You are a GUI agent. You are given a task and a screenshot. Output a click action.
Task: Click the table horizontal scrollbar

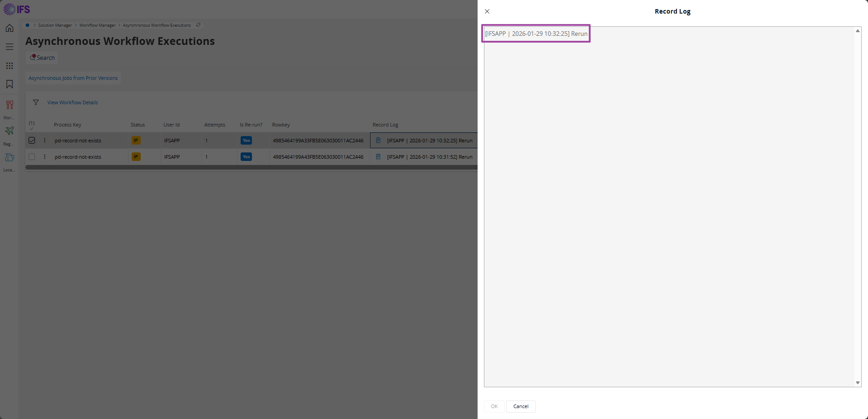coord(252,167)
